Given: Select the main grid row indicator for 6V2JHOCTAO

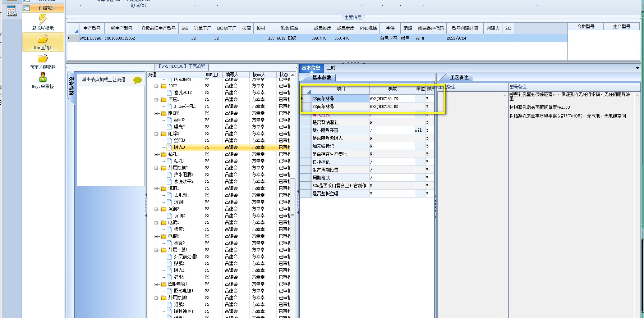Looking at the screenshot, I should [x=73, y=38].
